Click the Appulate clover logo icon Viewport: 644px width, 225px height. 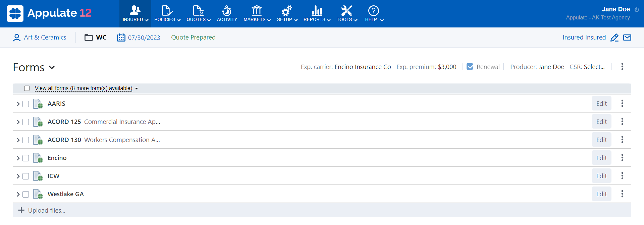point(15,13)
